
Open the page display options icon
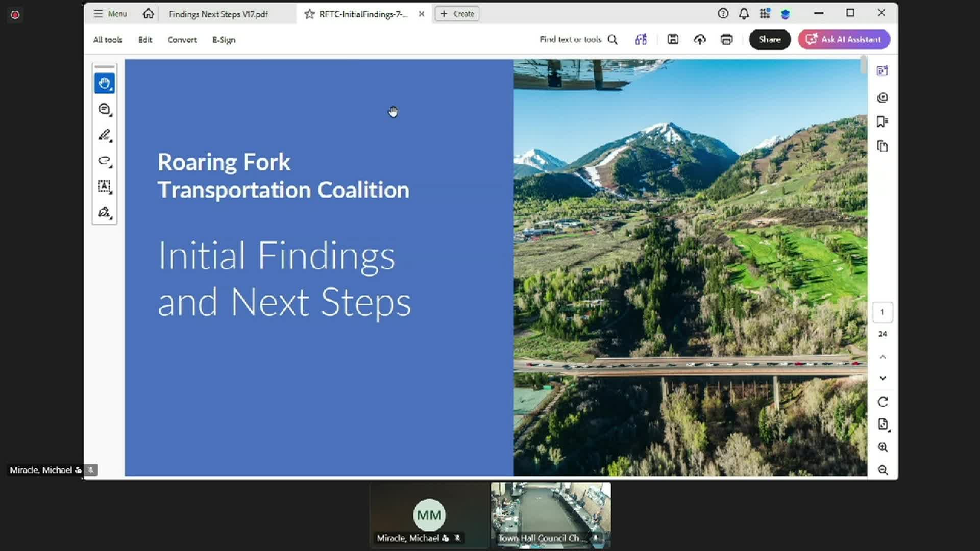coord(883,424)
